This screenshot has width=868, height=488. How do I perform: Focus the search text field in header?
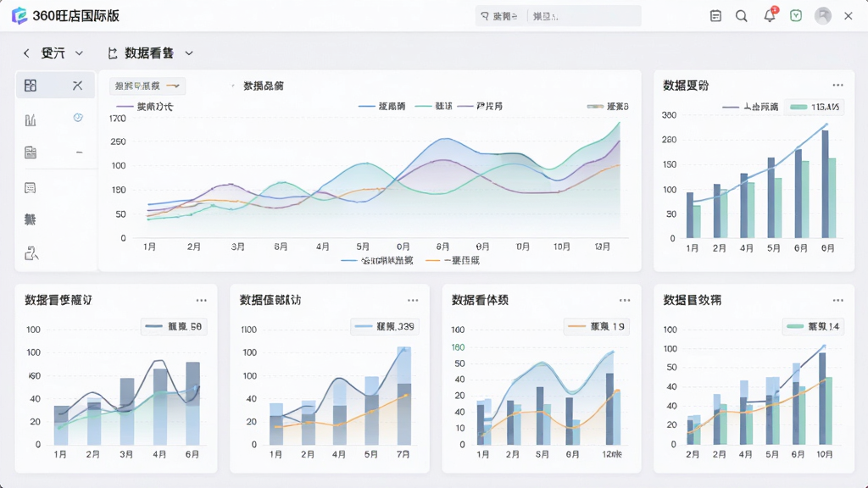(x=584, y=16)
